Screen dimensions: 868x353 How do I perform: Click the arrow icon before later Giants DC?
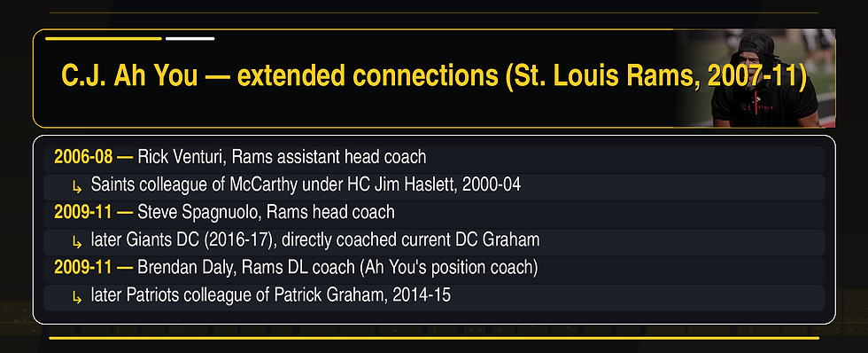coord(78,243)
